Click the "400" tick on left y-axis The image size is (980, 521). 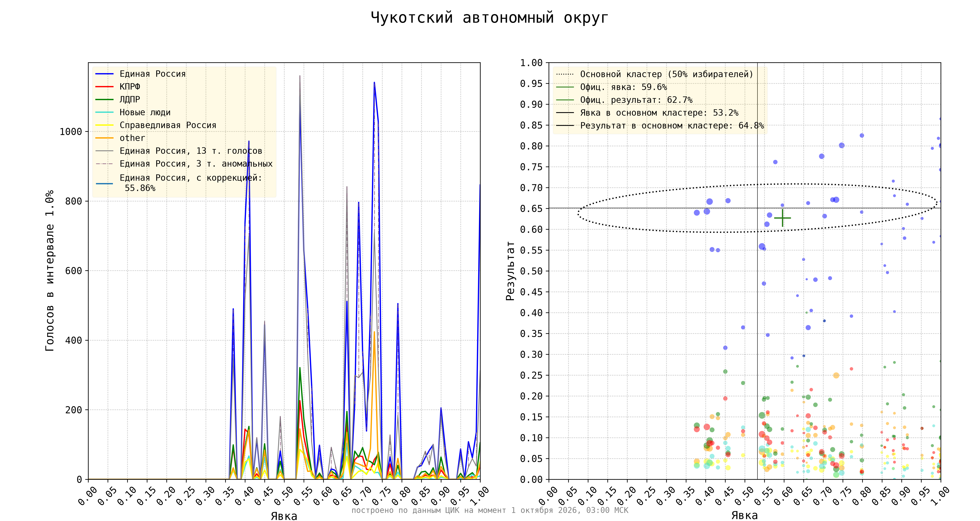(x=73, y=340)
